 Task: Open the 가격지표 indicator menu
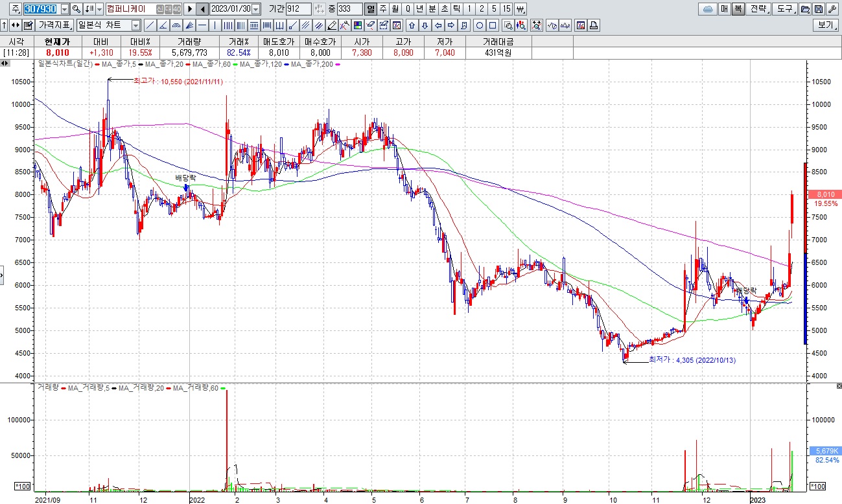[x=54, y=25]
